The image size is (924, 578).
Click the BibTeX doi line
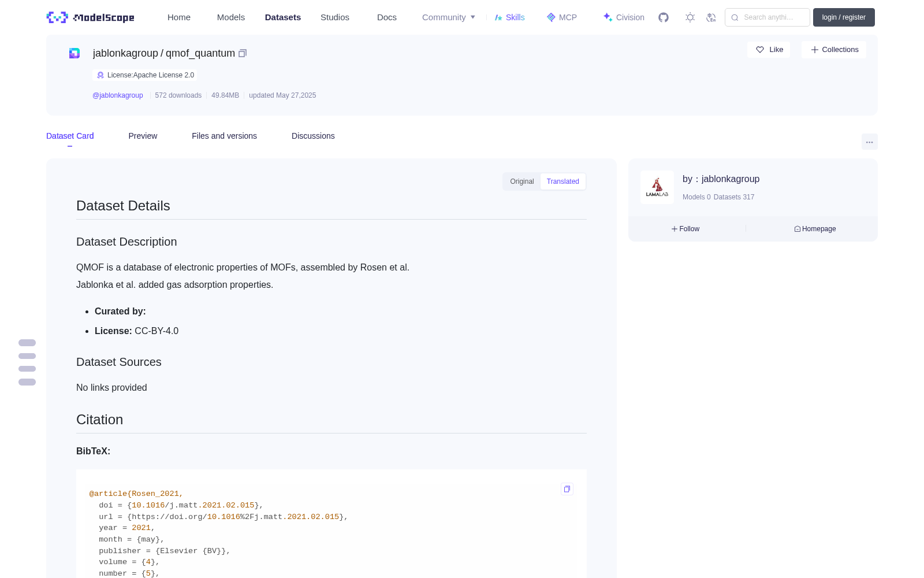click(181, 505)
